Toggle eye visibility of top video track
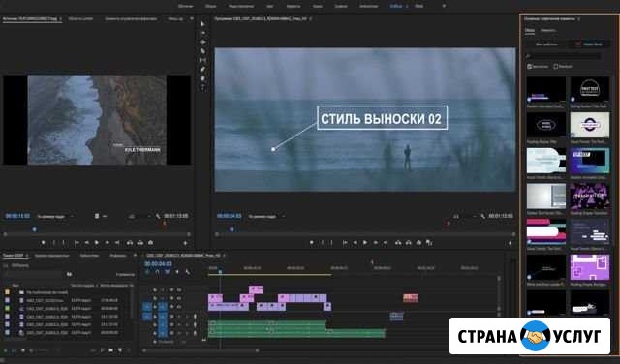The height and width of the screenshot is (364, 620). click(178, 290)
